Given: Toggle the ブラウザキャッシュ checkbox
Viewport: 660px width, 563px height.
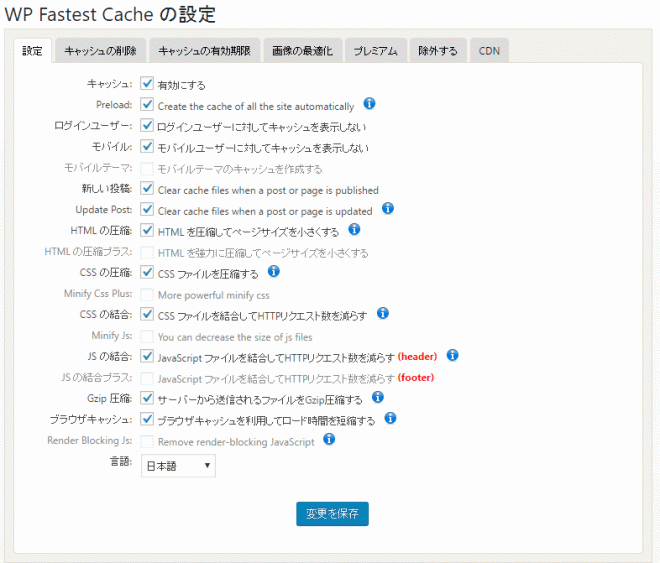Looking at the screenshot, I should (x=147, y=419).
